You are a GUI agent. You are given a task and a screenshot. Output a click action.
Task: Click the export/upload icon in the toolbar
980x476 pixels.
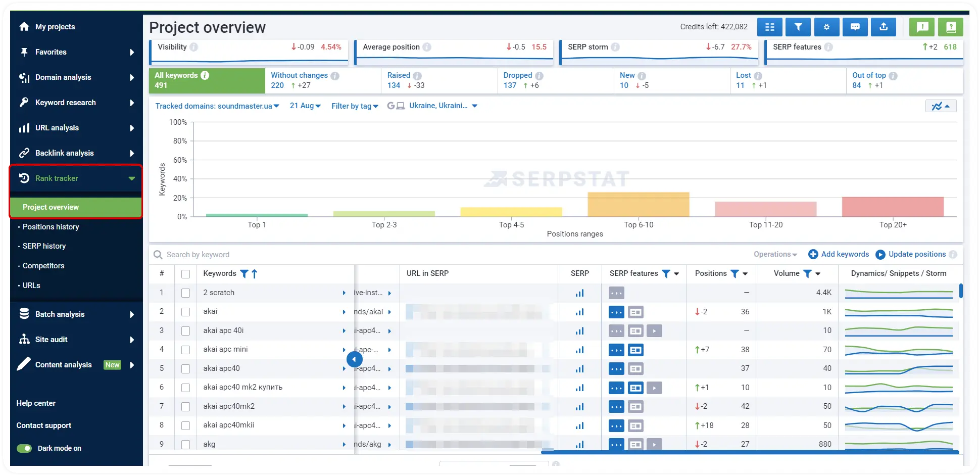(883, 27)
